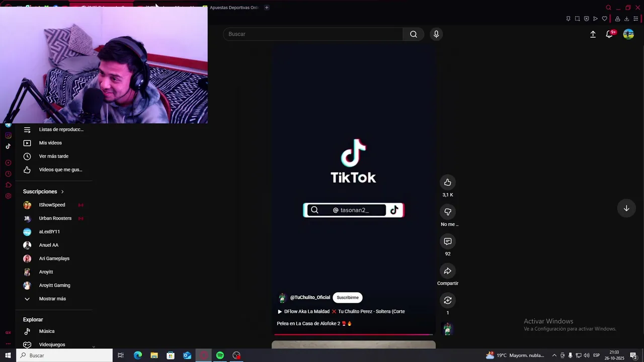Open the Windows Start button
Screen dimensions: 644x362
pos(8,355)
